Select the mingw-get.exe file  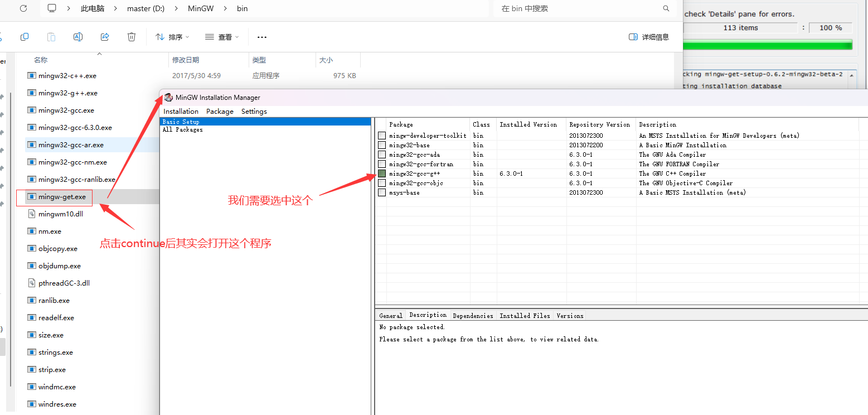62,197
